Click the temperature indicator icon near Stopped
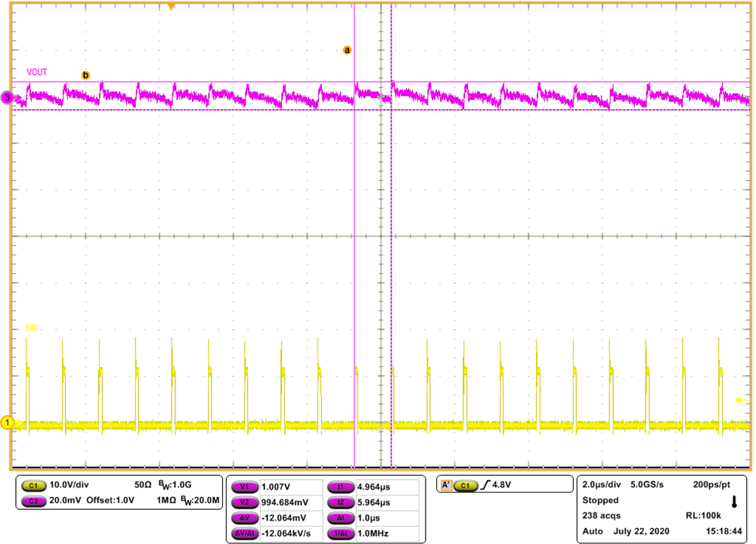 tap(733, 500)
